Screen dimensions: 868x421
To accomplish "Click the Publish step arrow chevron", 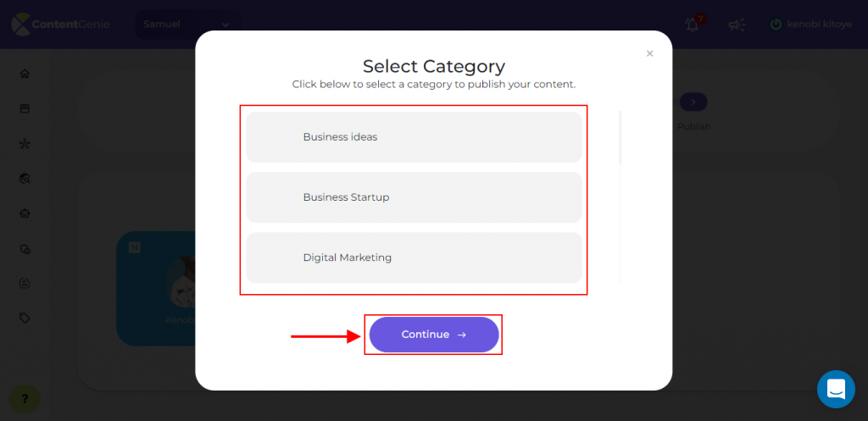I will click(x=693, y=102).
